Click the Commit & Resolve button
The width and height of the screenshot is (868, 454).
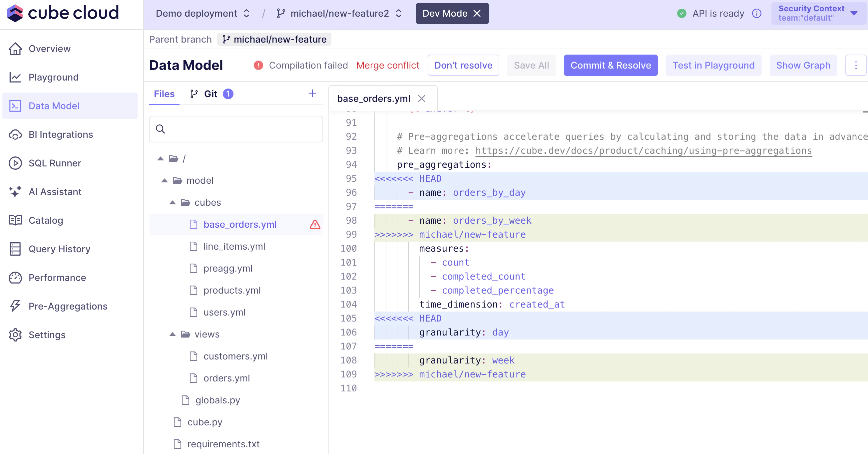pyautogui.click(x=610, y=65)
